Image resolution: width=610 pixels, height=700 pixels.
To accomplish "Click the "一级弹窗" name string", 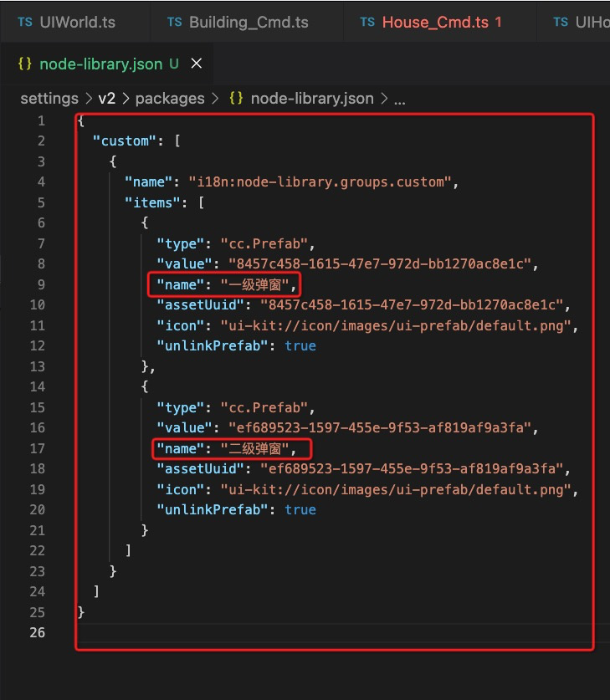I will (255, 285).
